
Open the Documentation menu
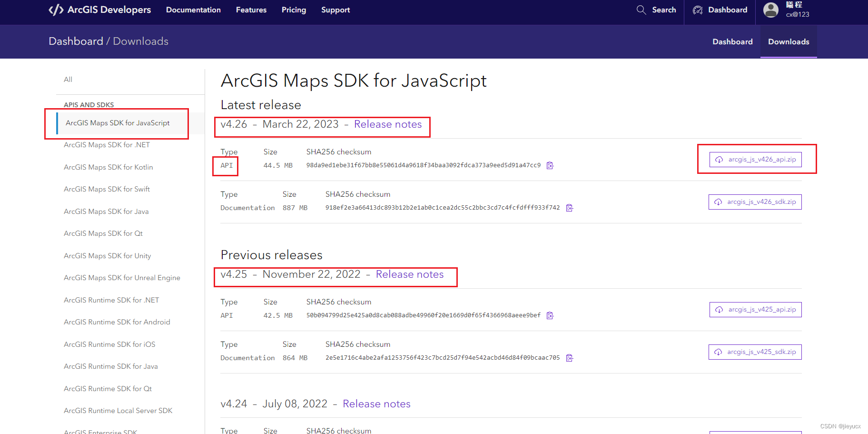(x=193, y=10)
